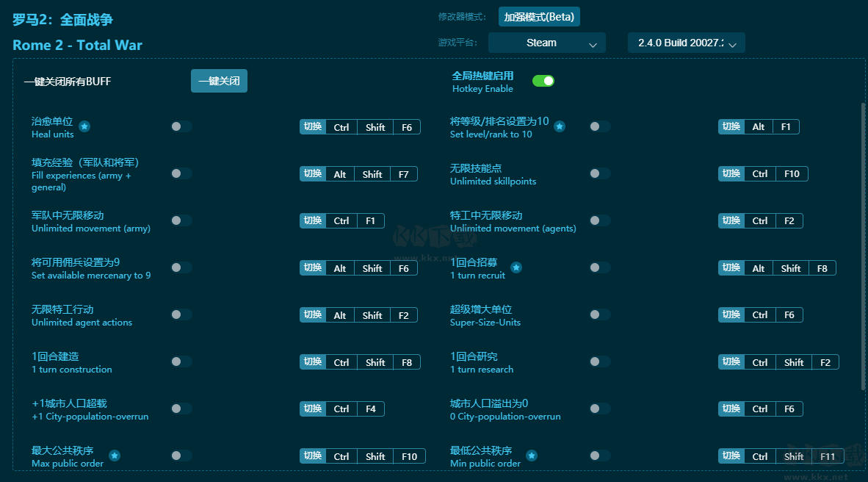Click 切换 button for 1 turn recruit
Viewport: 868px width, 482px height.
[x=731, y=268]
